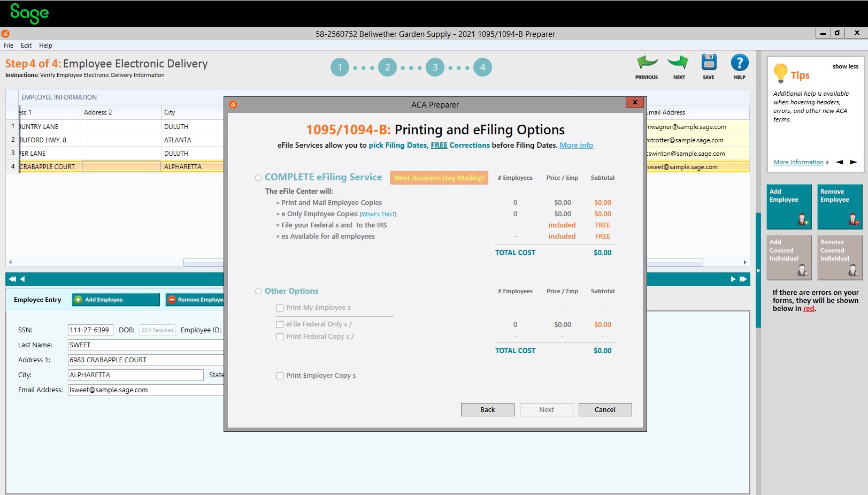The width and height of the screenshot is (868, 495).
Task: Click the mwagner@sample.sage.com cell
Action: point(698,127)
